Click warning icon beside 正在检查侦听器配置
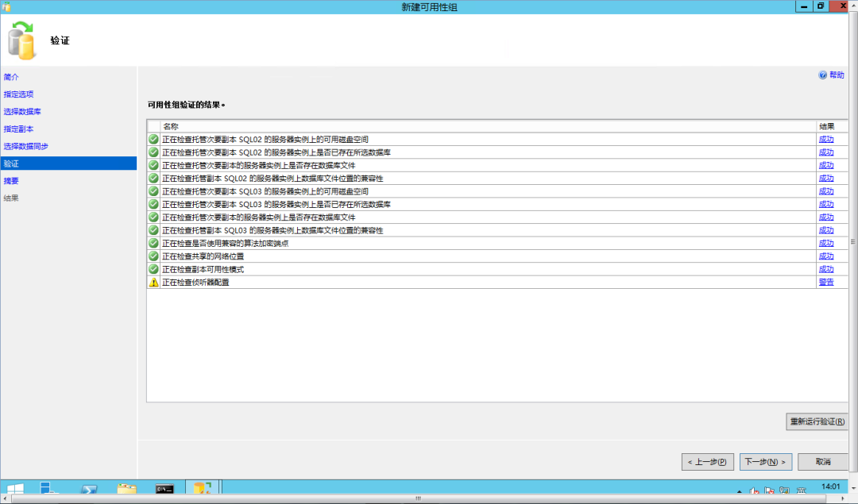The height and width of the screenshot is (504, 858). (154, 283)
